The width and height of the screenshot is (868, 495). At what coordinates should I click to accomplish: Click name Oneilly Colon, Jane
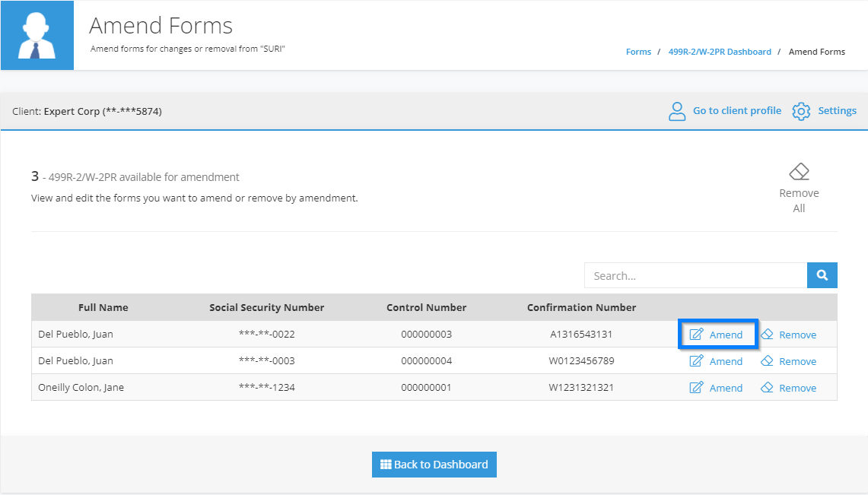[x=81, y=387]
